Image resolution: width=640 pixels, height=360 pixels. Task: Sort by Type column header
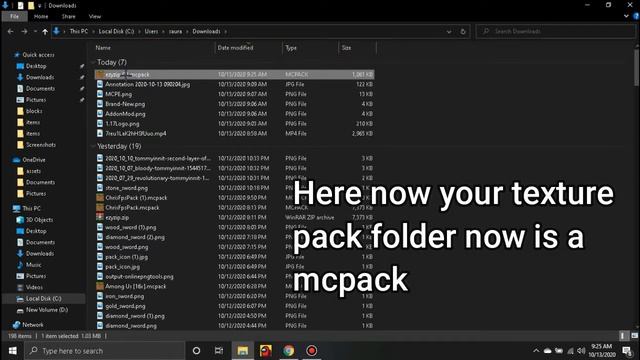[291, 48]
